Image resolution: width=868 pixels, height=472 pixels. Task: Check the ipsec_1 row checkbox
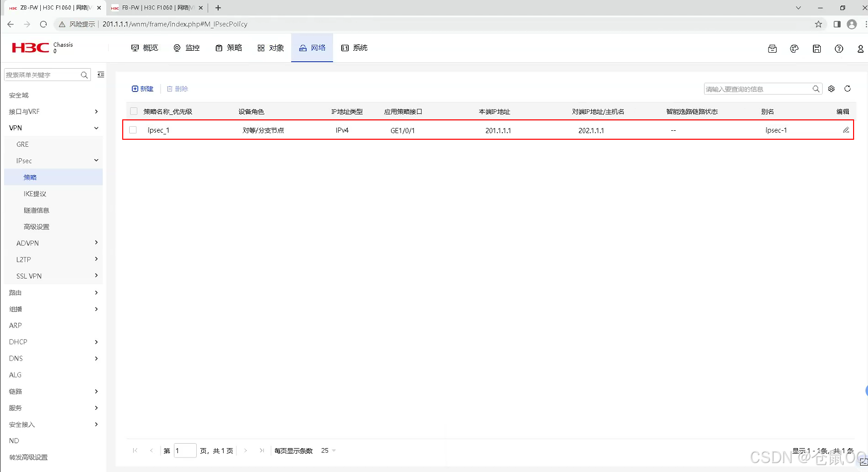tap(133, 130)
